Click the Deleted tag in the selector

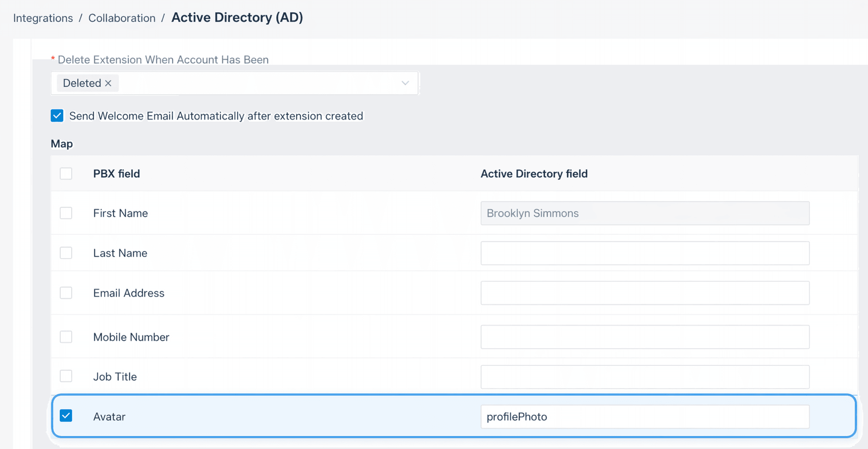click(82, 83)
